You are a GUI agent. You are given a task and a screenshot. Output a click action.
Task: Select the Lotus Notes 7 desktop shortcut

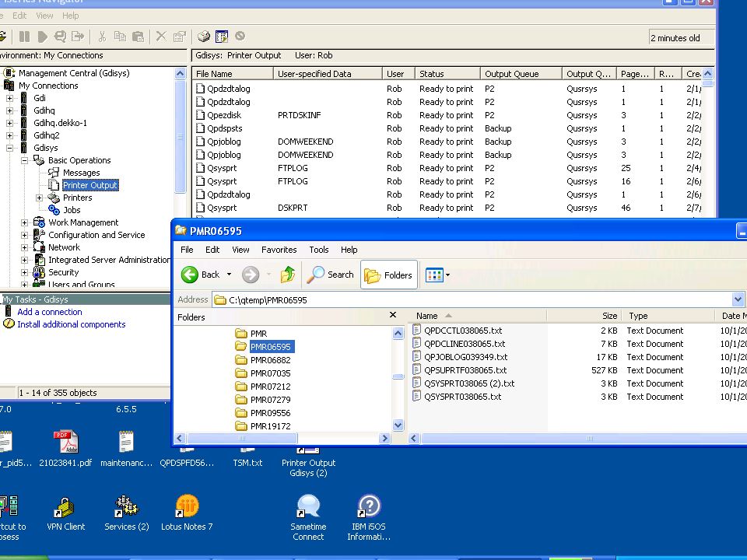[187, 513]
